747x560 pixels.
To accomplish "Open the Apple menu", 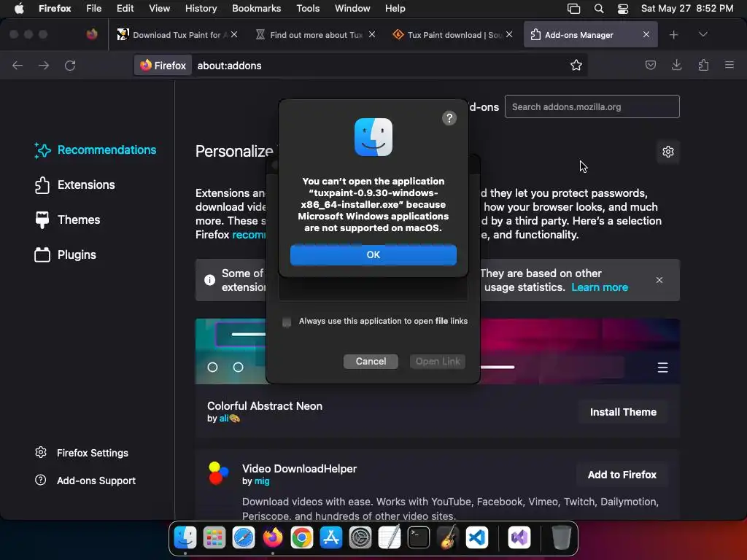I will click(19, 9).
